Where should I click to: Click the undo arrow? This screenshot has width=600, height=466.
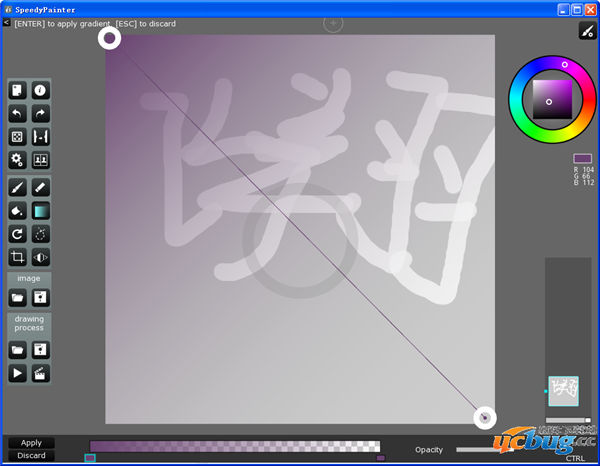click(x=17, y=114)
